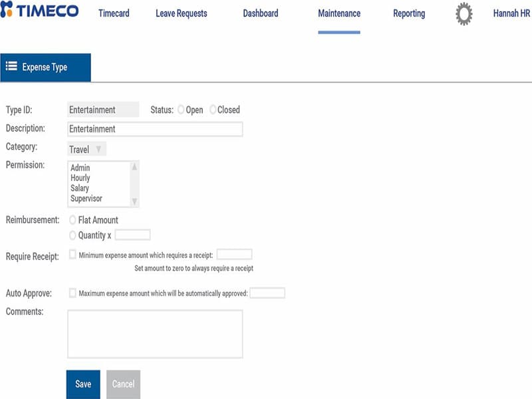The width and height of the screenshot is (532, 399).
Task: Click the Save button
Action: click(x=83, y=384)
